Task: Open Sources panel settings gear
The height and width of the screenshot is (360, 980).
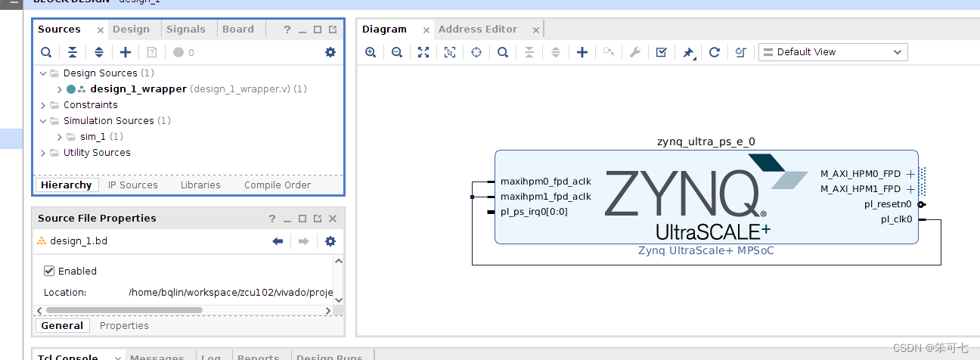Action: (x=330, y=52)
